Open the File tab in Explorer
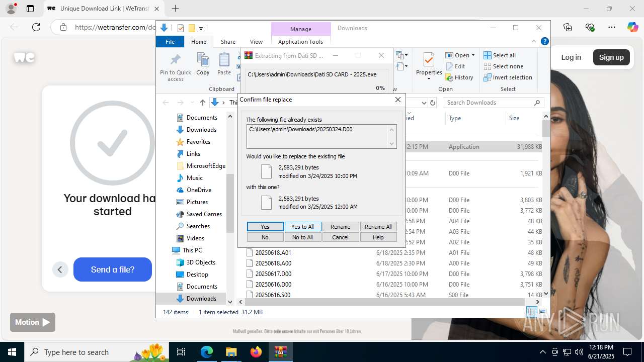Screen dimensions: 644x362 [170, 42]
